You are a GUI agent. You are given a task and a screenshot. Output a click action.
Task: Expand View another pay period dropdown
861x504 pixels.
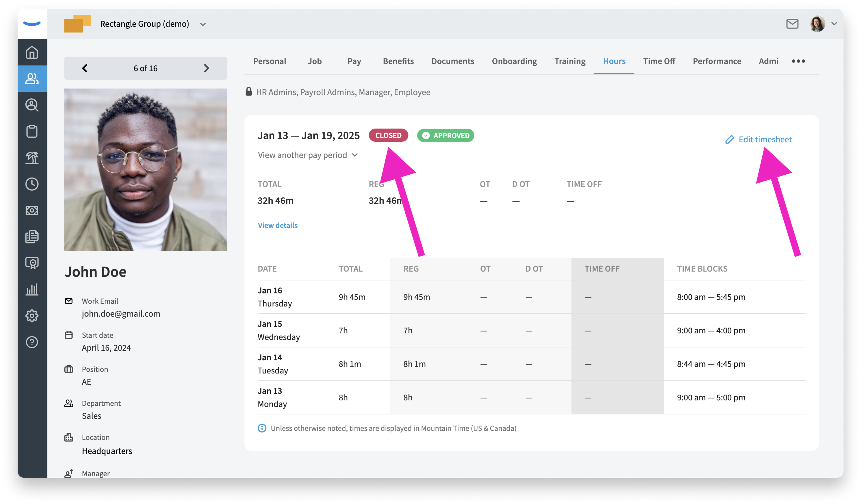tap(307, 155)
